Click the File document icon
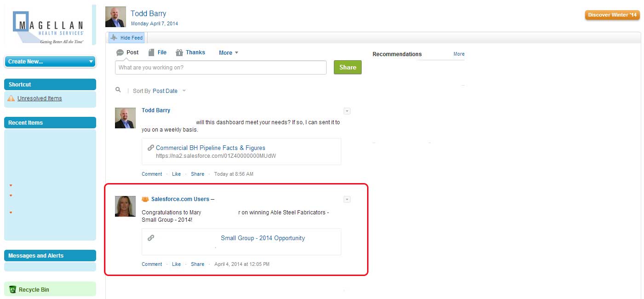The height and width of the screenshot is (299, 644). [151, 52]
